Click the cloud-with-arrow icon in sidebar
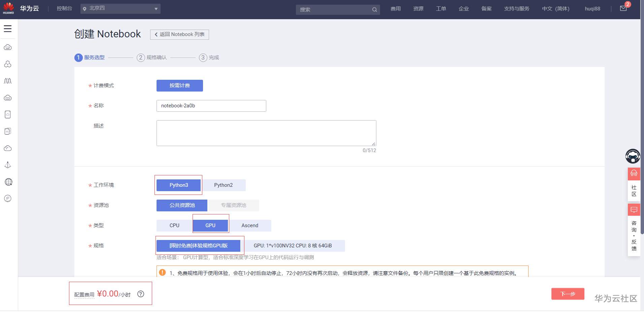Image resolution: width=644 pixels, height=312 pixels. click(8, 148)
